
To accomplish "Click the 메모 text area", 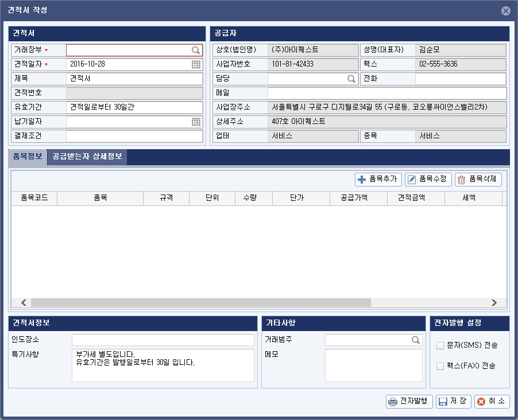I will pyautogui.click(x=374, y=365).
